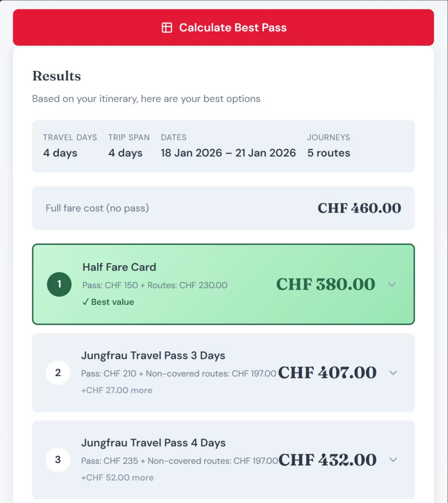This screenshot has height=503, width=448.
Task: Click the Best value checkmark label
Action: (x=108, y=302)
